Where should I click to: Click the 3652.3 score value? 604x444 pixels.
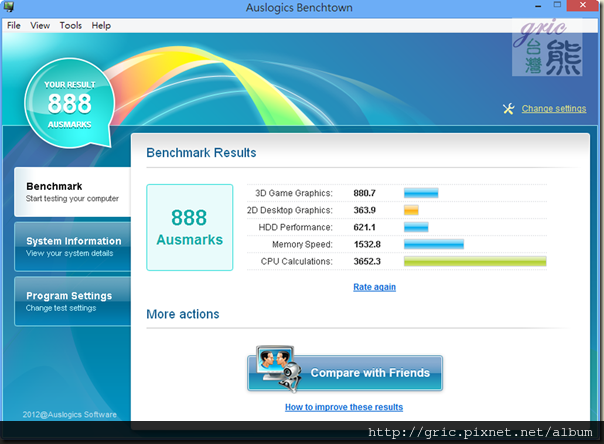coord(367,261)
